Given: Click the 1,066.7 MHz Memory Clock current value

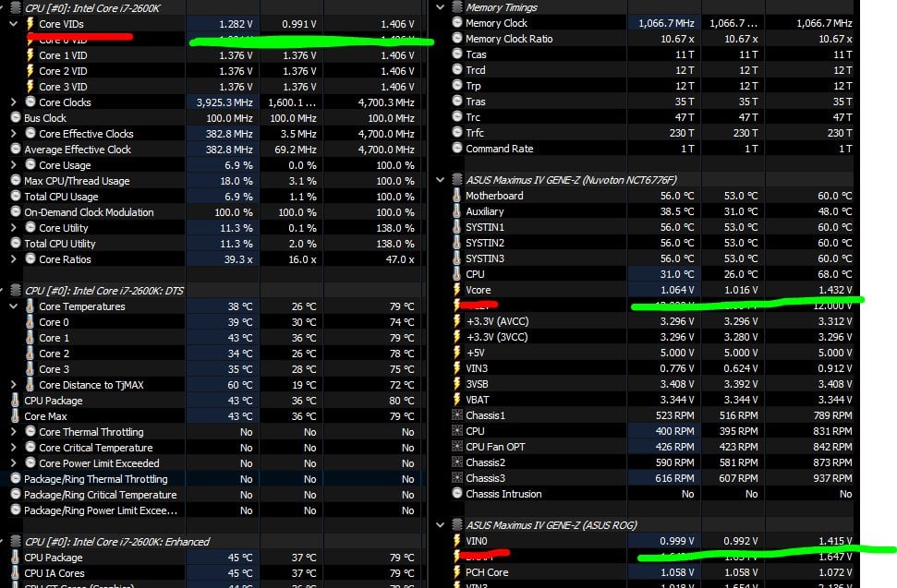Looking at the screenshot, I should click(666, 23).
